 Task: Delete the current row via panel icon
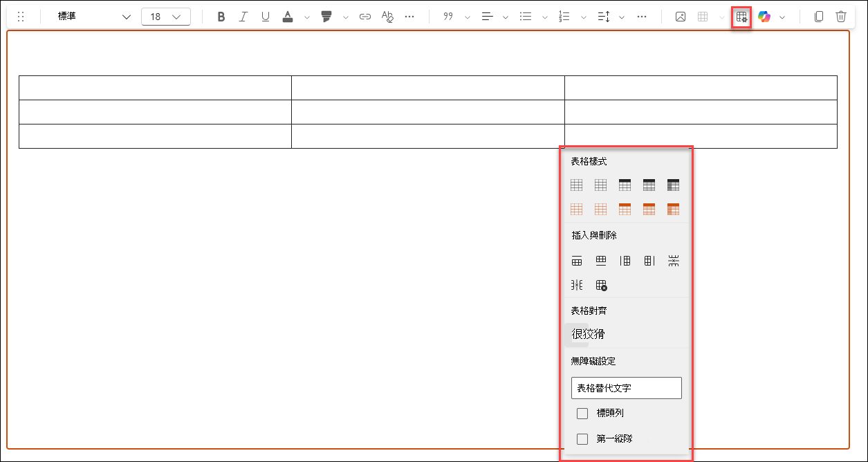pyautogui.click(x=674, y=261)
